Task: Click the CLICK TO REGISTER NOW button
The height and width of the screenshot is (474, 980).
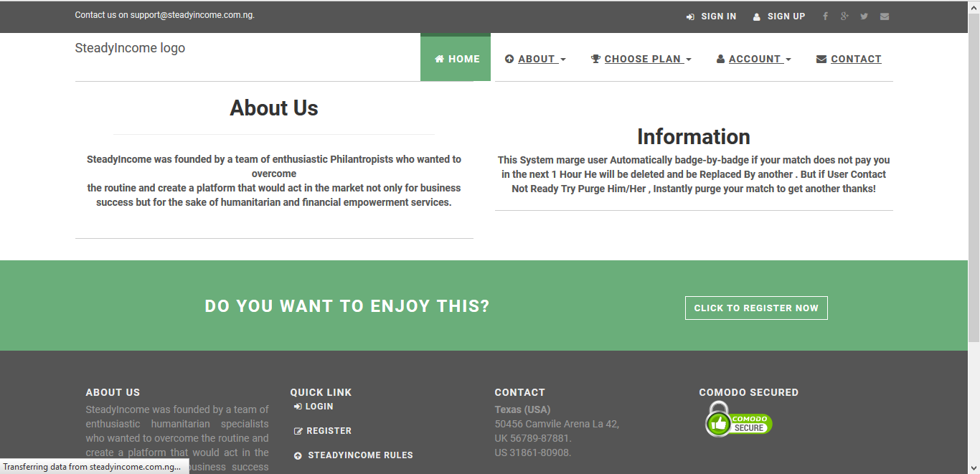Action: point(756,308)
